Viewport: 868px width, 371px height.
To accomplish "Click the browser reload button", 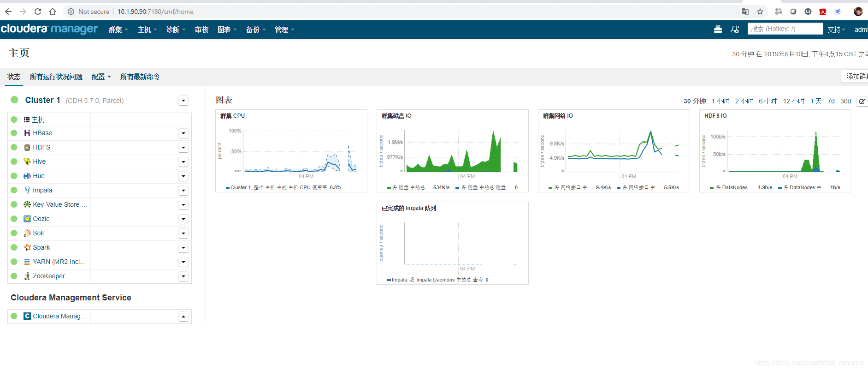I will point(38,12).
